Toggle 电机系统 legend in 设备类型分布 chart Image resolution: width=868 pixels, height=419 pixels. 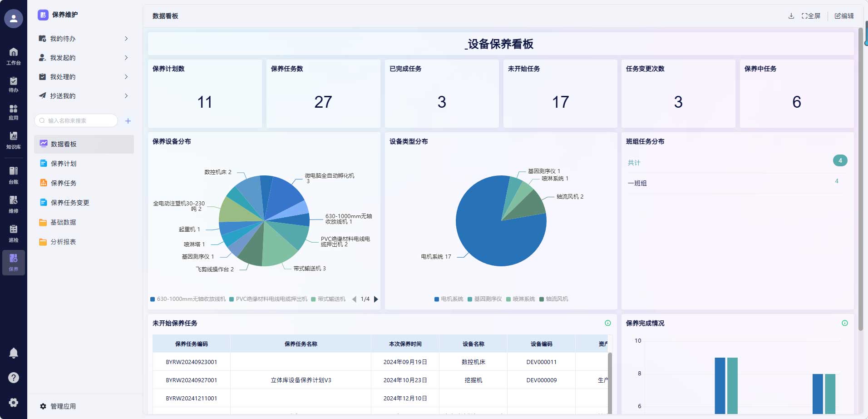449,299
